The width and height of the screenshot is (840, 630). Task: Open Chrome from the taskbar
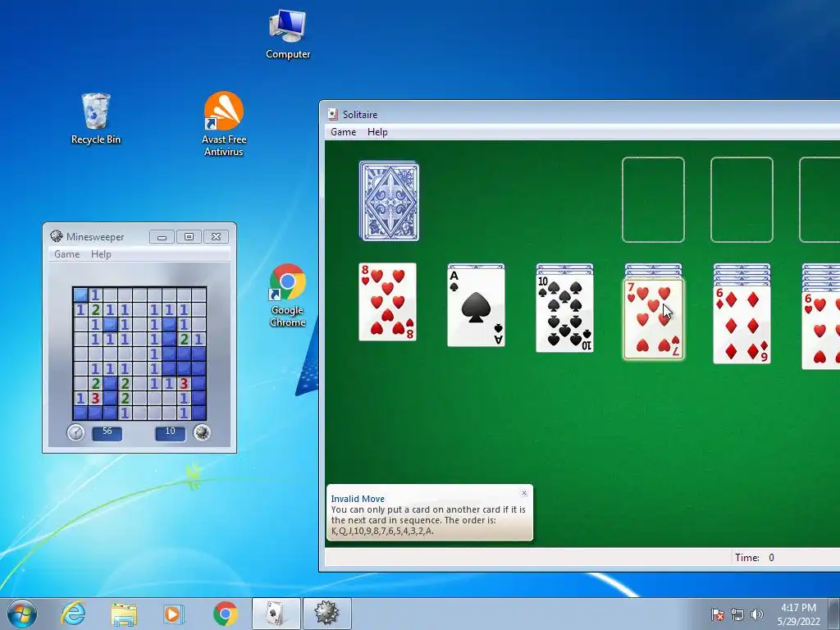tap(225, 614)
